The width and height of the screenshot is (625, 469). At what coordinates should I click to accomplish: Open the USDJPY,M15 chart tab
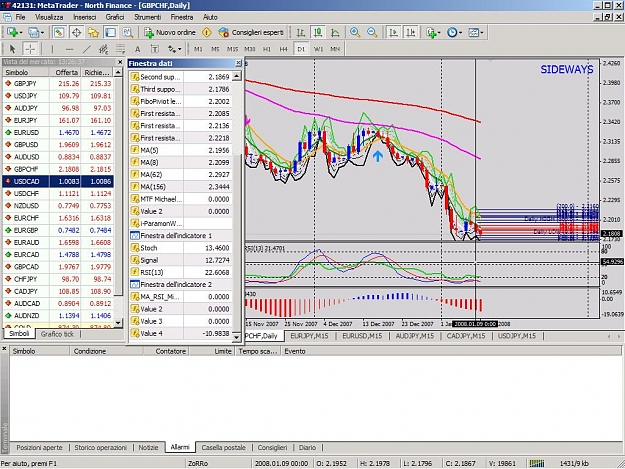pos(517,336)
